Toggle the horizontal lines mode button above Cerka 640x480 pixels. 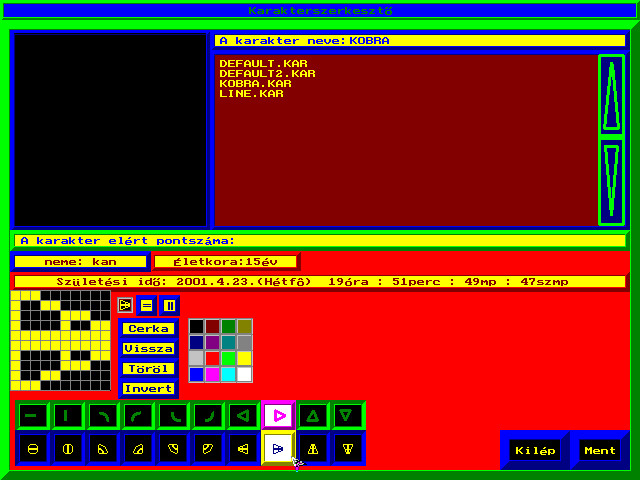coord(147,305)
